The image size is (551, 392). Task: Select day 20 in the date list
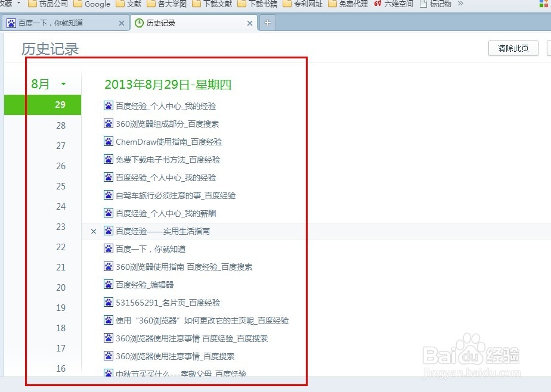[x=61, y=287]
